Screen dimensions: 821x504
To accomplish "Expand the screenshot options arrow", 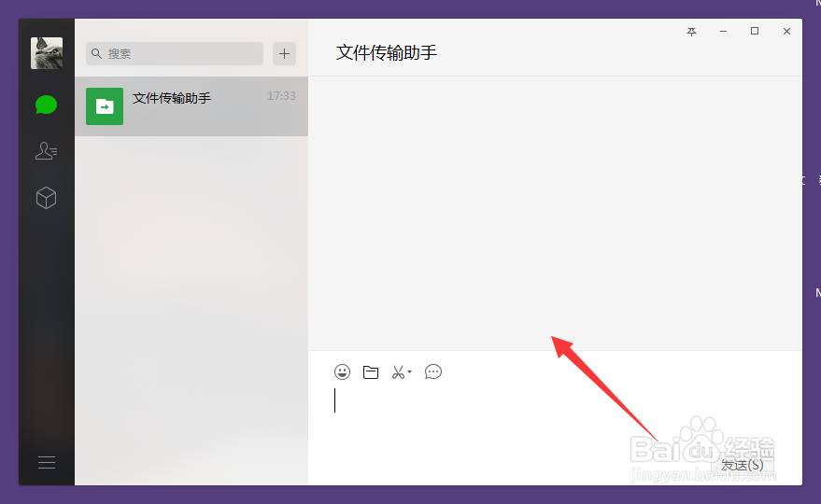I will pyautogui.click(x=409, y=372).
